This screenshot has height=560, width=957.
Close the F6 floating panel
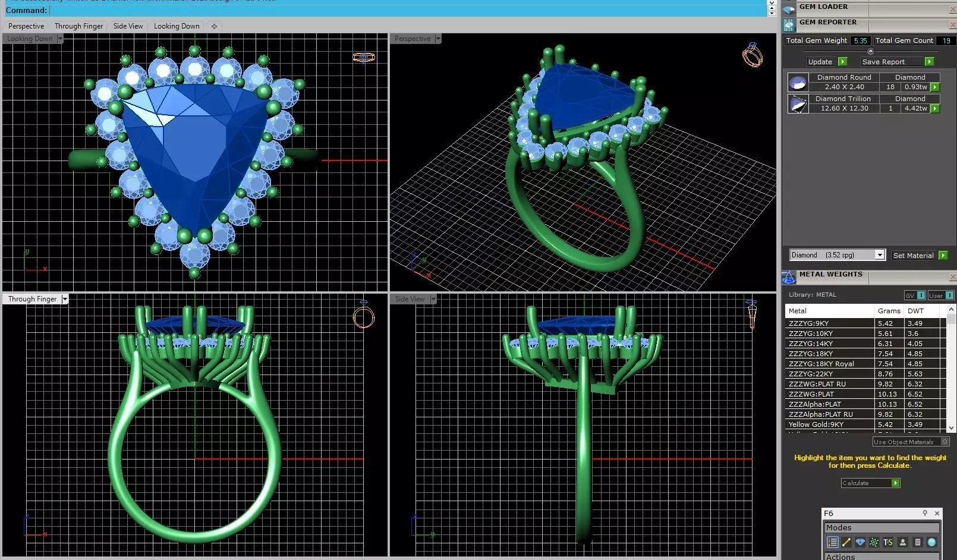coord(937,513)
